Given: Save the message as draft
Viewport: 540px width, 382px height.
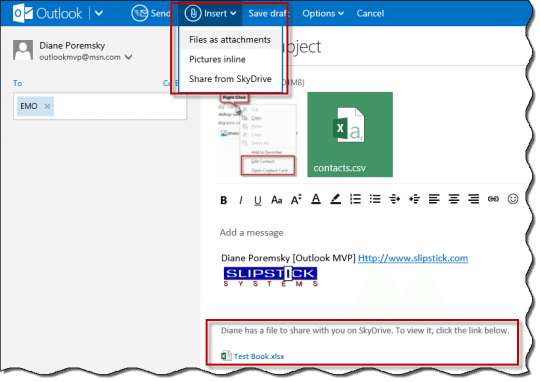Looking at the screenshot, I should (269, 13).
